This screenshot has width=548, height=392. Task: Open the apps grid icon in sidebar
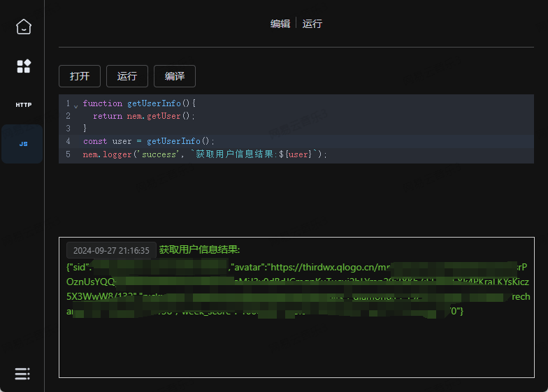coord(24,66)
